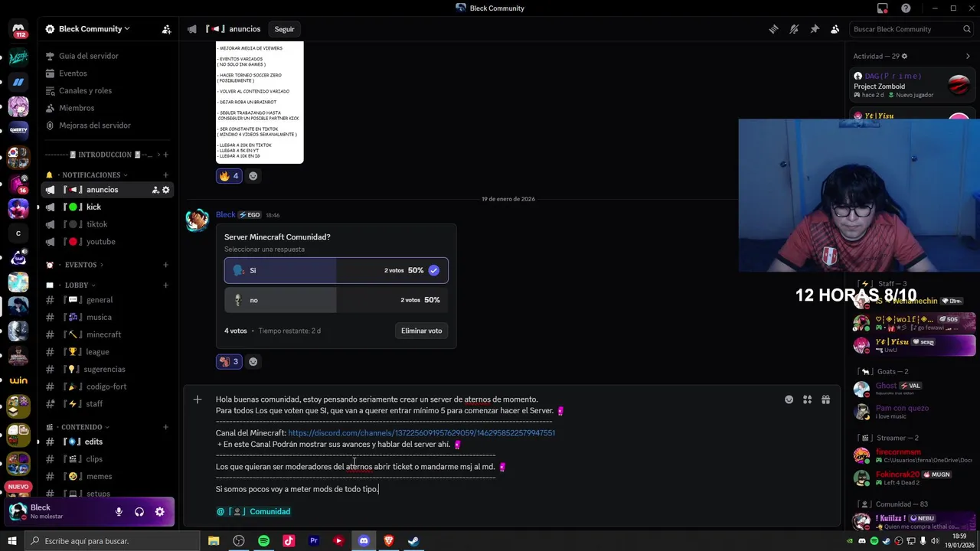
Task: Click plus attachment button in message box
Action: (x=198, y=399)
